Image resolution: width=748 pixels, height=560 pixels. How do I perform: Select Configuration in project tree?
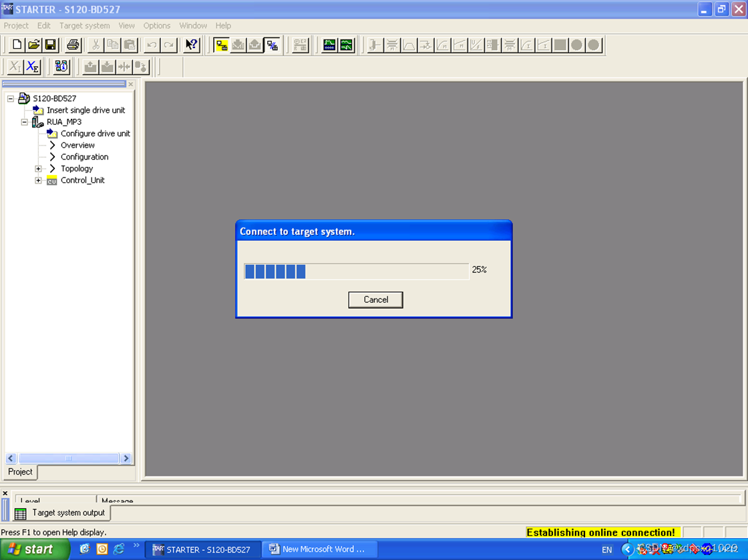pyautogui.click(x=84, y=157)
